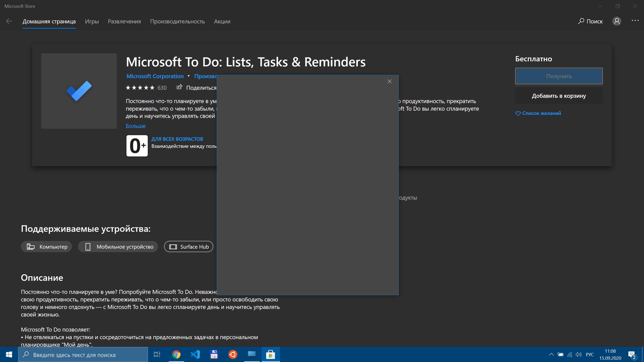Screen dimensions: 644x362
Task: Open the battery status tray icon
Action: [560, 355]
